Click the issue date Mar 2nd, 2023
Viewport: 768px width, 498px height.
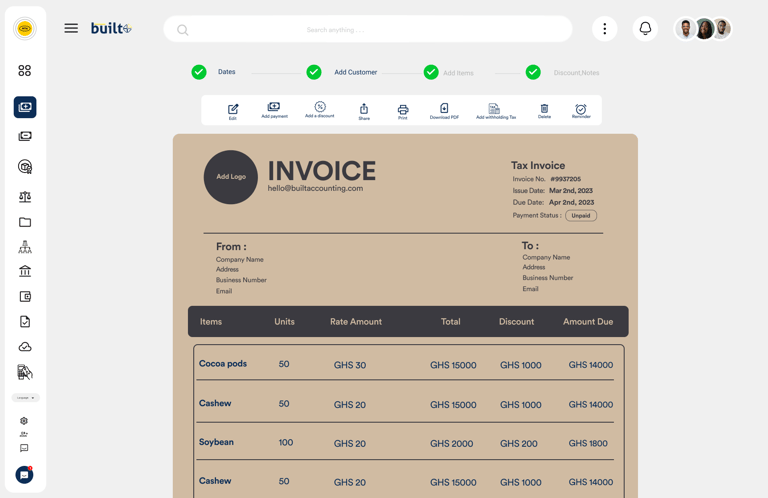click(571, 190)
